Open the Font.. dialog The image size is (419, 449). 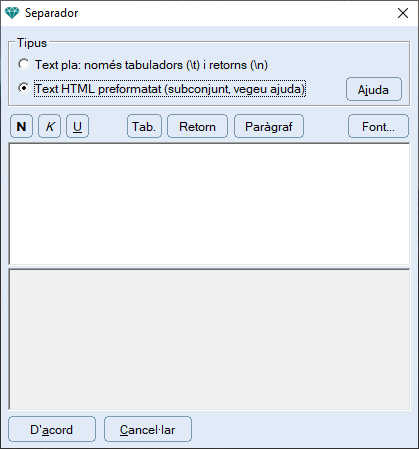(378, 126)
